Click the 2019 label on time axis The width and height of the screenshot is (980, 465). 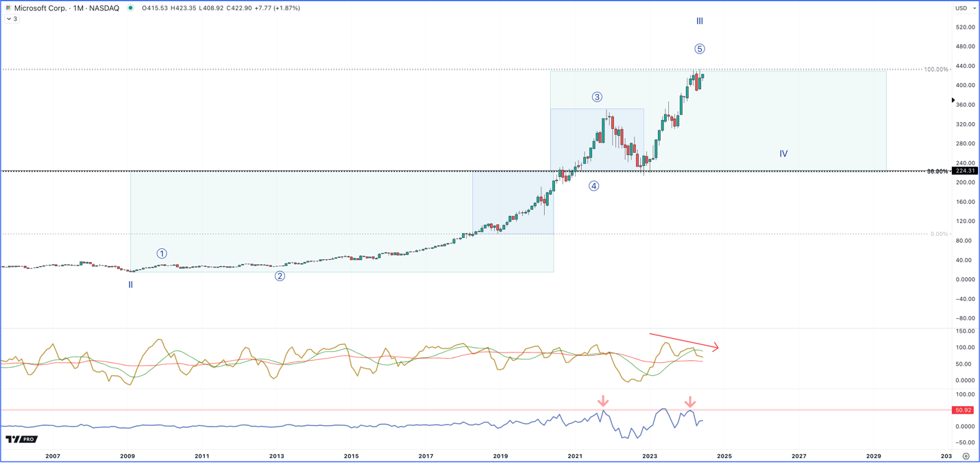(500, 456)
